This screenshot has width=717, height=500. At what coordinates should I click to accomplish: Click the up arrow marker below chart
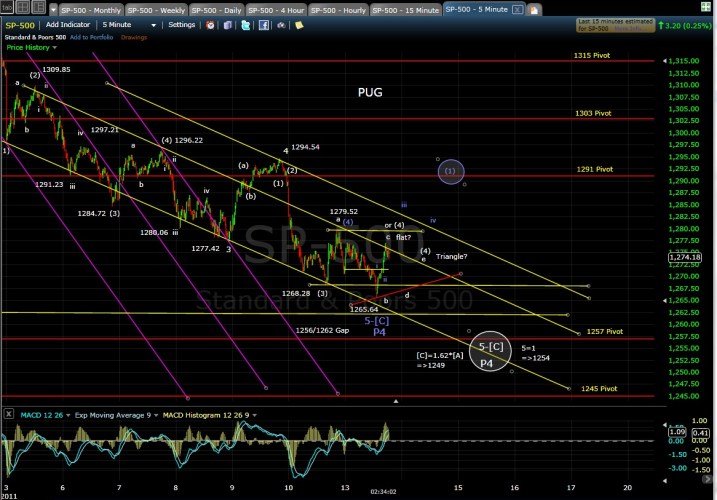coord(396,401)
